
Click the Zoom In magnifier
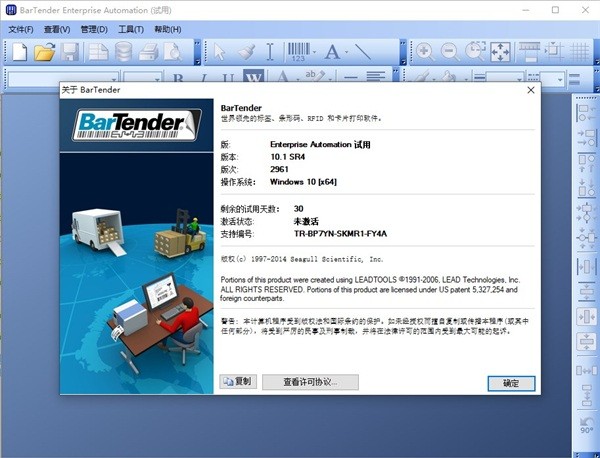[425, 51]
